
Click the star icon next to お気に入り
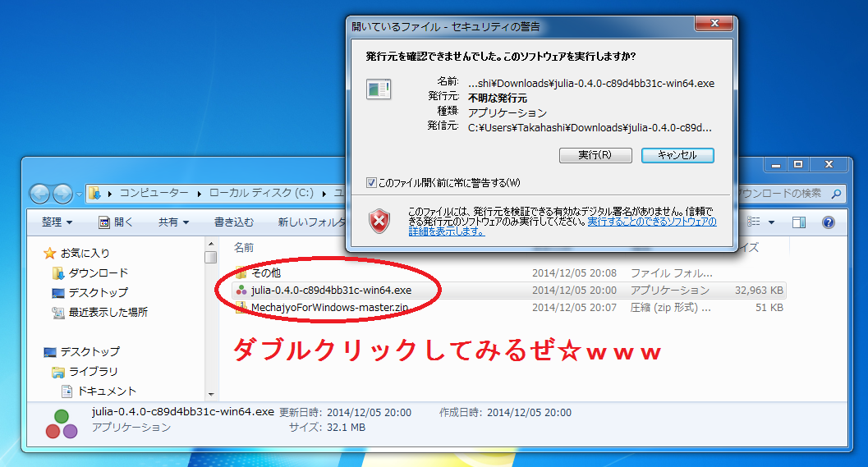[x=50, y=254]
